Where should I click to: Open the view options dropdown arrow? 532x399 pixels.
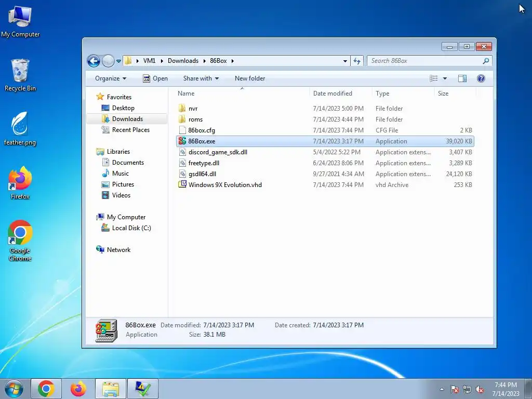(x=445, y=79)
